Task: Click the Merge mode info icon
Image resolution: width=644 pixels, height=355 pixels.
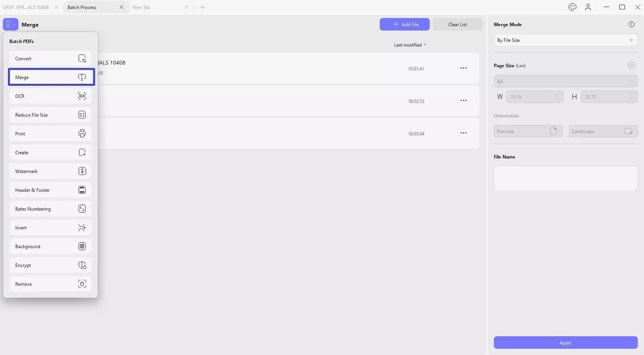Action: [x=631, y=24]
